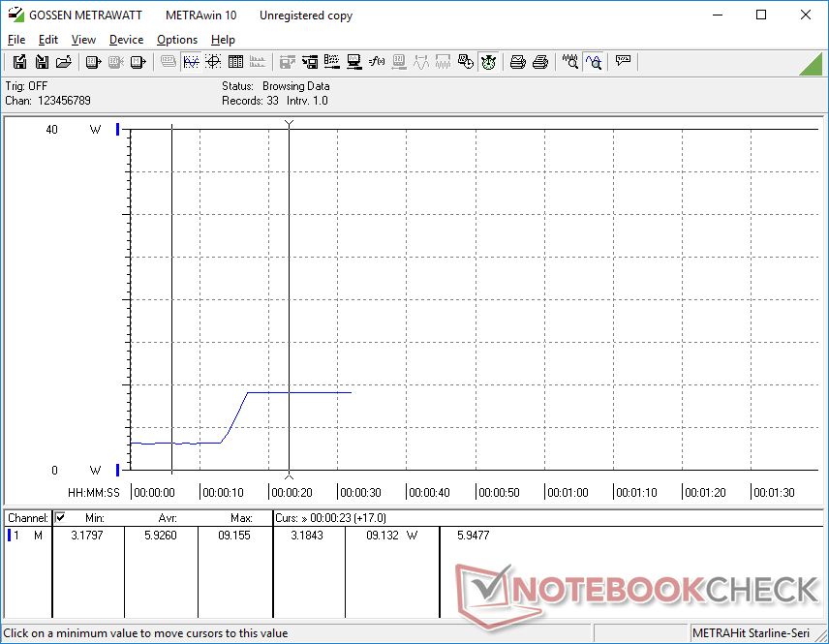
Task: Select the grayed multimeter digital display icon
Action: pyautogui.click(x=169, y=62)
